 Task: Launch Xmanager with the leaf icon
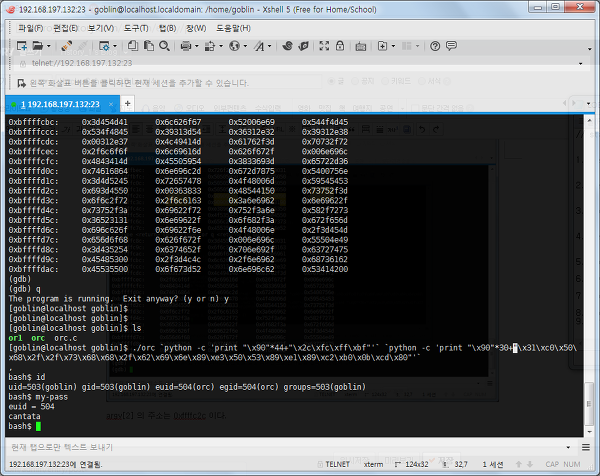(x=303, y=46)
